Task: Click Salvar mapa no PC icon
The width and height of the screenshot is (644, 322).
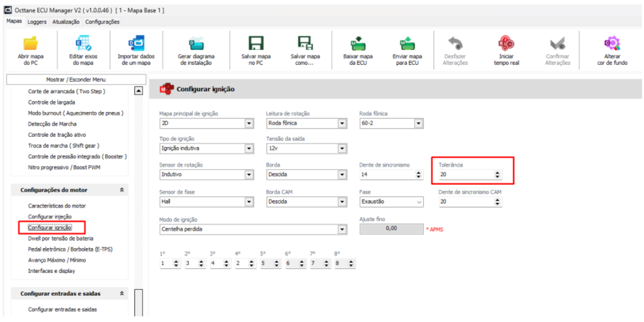Action: [x=256, y=43]
